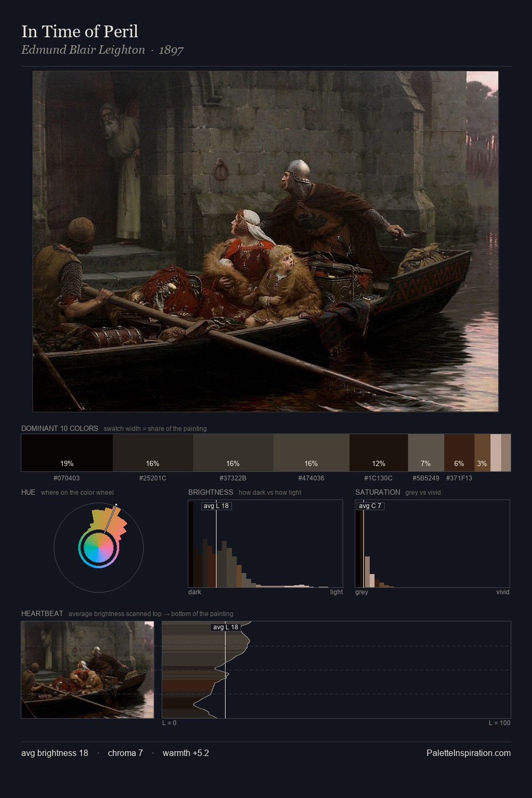
Task: Click the 'HUE' section heading
Action: [28, 492]
